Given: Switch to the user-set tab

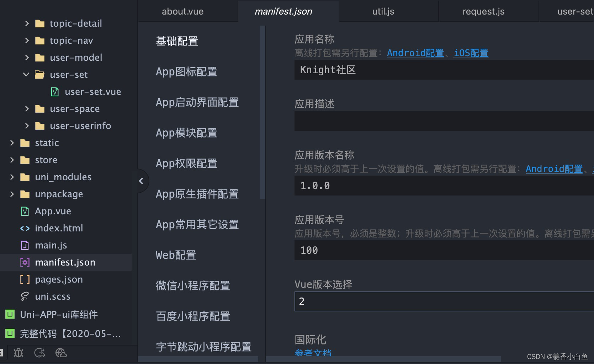Looking at the screenshot, I should [x=567, y=11].
